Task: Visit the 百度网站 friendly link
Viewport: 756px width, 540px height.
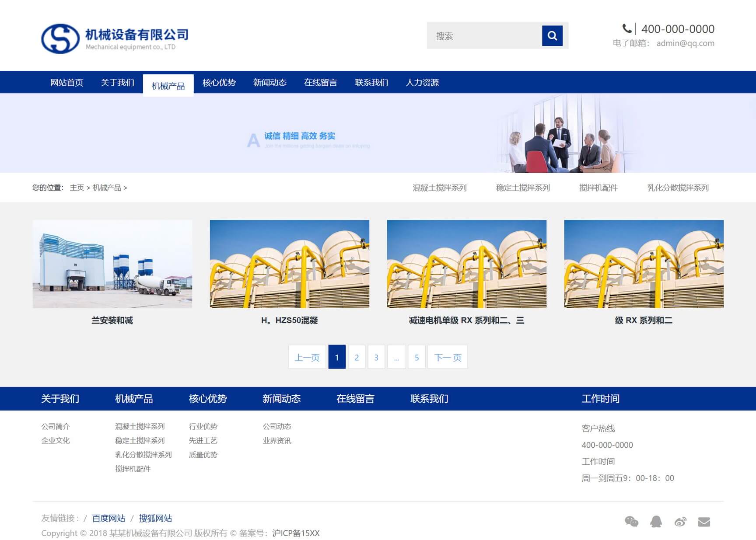Action: (108, 518)
